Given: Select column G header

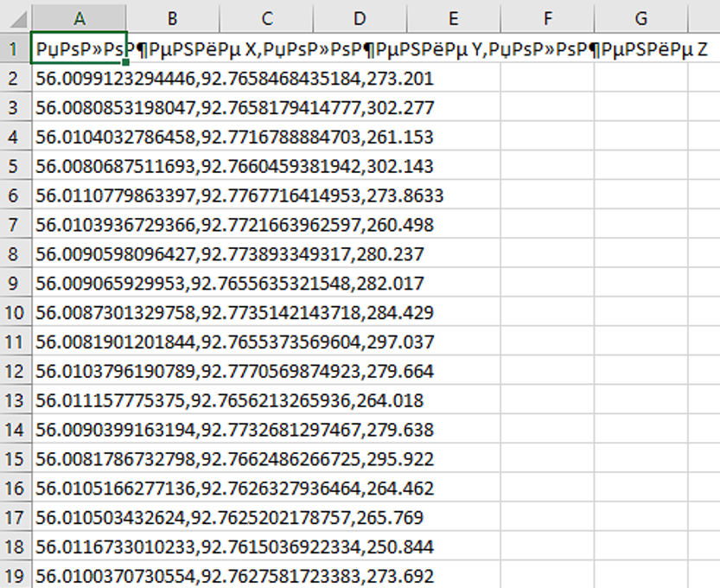Looking at the screenshot, I should tap(640, 17).
